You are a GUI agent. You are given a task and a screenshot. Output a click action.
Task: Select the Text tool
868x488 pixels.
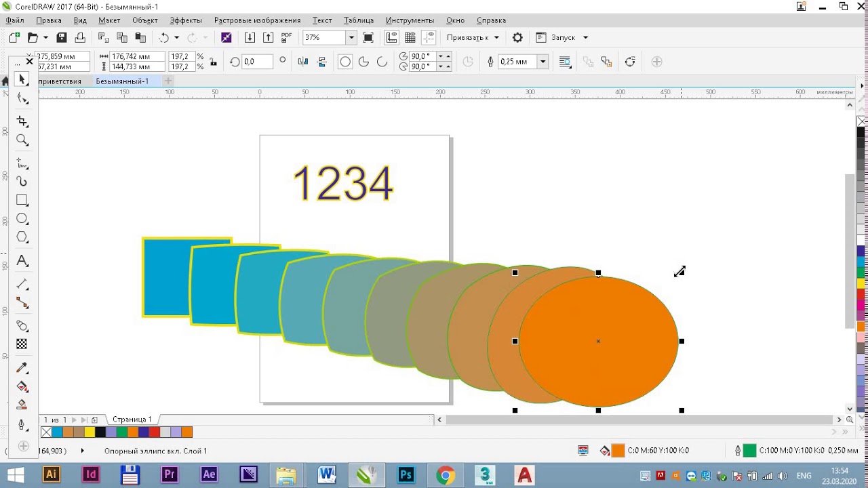tap(22, 261)
